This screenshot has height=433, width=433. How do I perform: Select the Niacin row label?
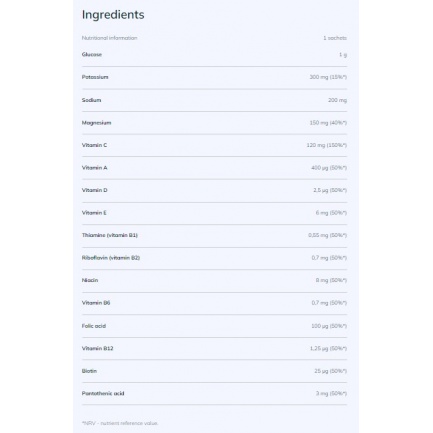[90, 280]
